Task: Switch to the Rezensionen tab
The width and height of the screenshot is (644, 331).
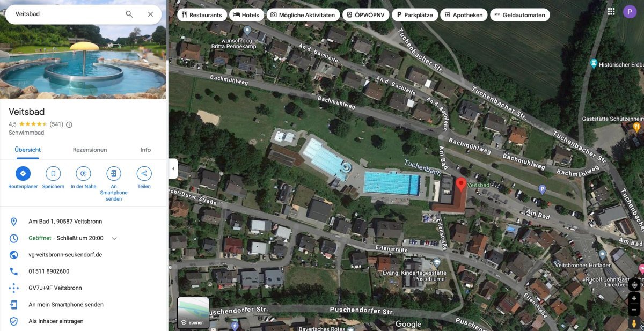Action: [90, 150]
